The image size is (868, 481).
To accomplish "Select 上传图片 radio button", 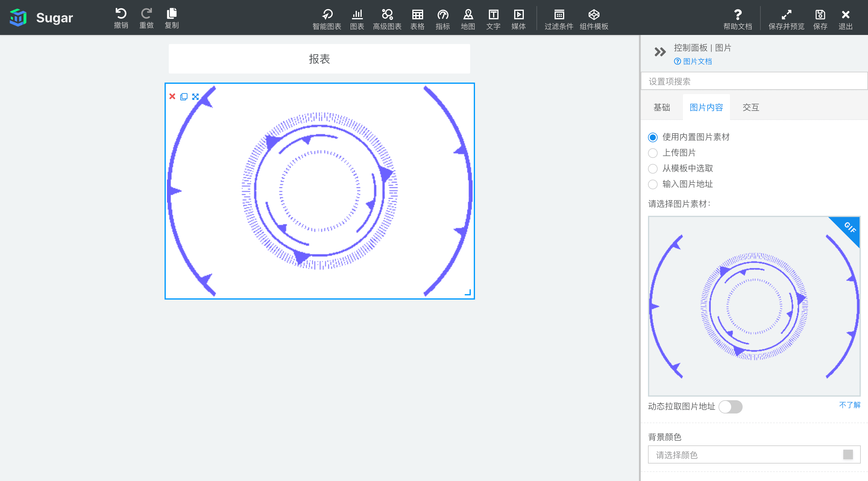I will click(x=653, y=153).
